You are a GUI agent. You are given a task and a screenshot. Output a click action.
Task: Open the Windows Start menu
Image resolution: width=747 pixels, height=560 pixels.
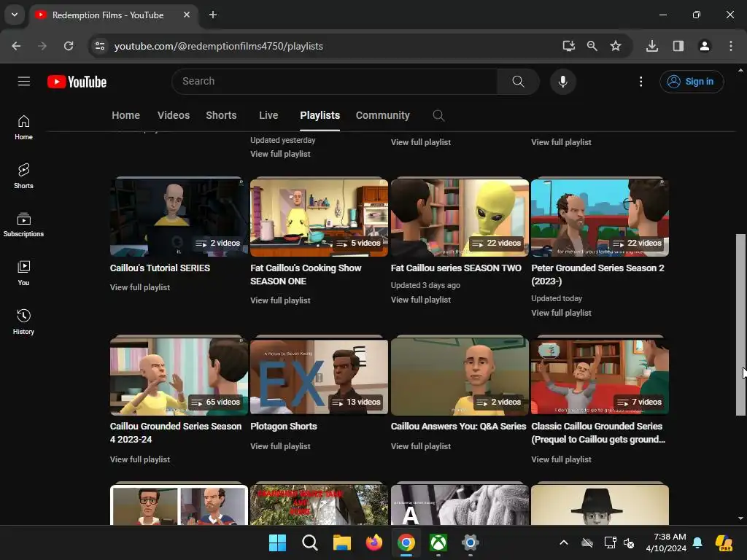coord(277,542)
